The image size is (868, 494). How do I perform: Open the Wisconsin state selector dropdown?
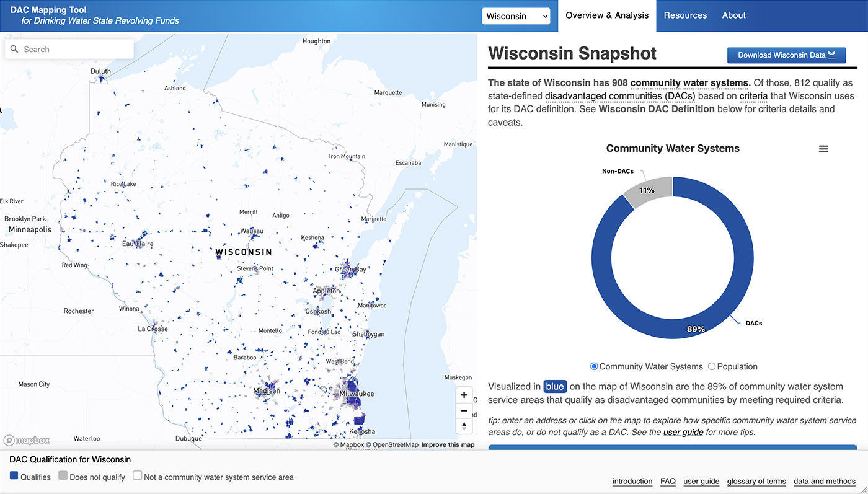pyautogui.click(x=516, y=16)
